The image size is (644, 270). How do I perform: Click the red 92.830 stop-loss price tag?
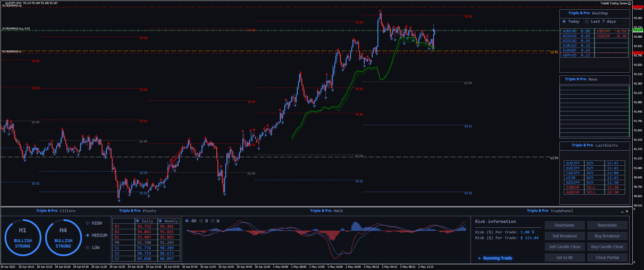pos(638,53)
